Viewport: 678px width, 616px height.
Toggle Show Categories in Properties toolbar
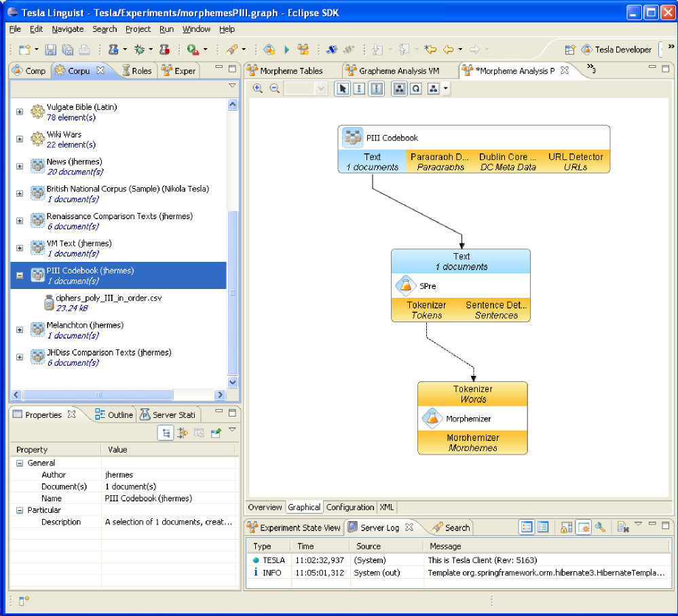click(x=165, y=433)
